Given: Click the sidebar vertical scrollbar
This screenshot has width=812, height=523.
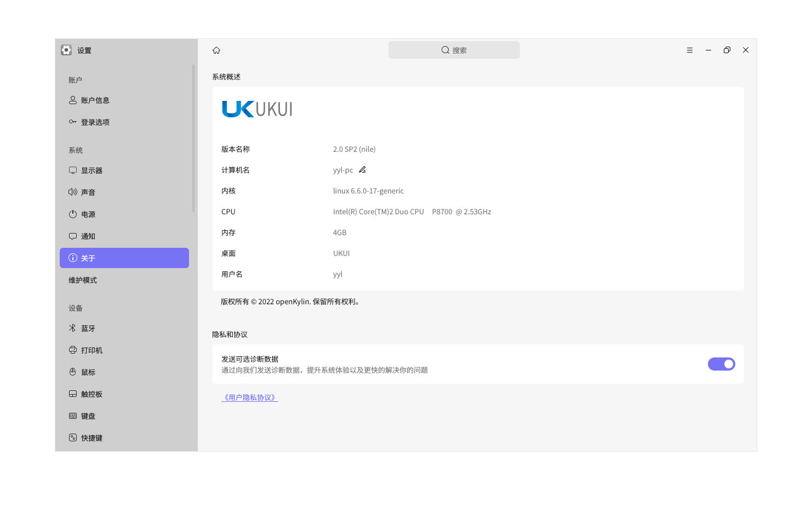Looking at the screenshot, I should pos(193,138).
